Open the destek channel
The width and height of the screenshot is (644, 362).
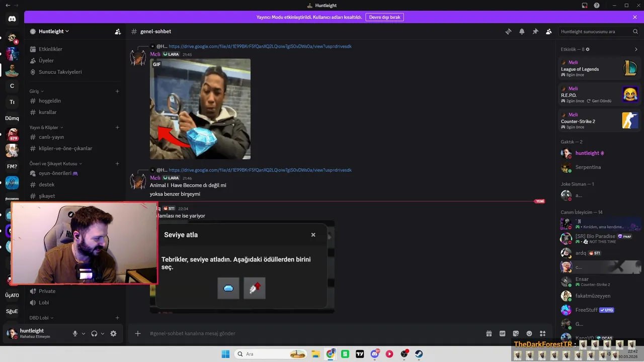(75, 185)
